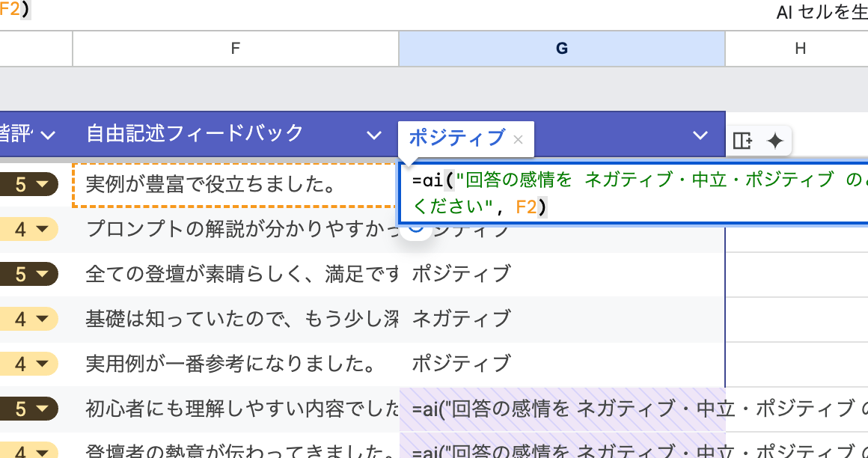868x458 pixels.
Task: Open the column G header dropdown arrow
Action: coord(700,135)
